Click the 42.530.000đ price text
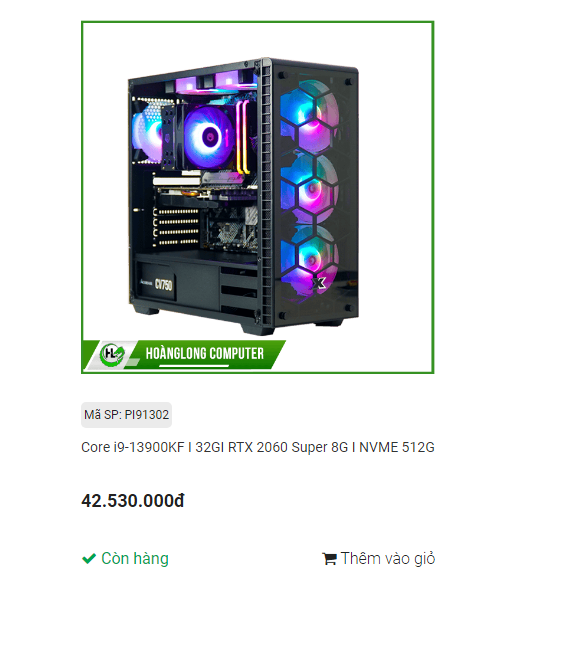This screenshot has width=576, height=667. pos(133,501)
